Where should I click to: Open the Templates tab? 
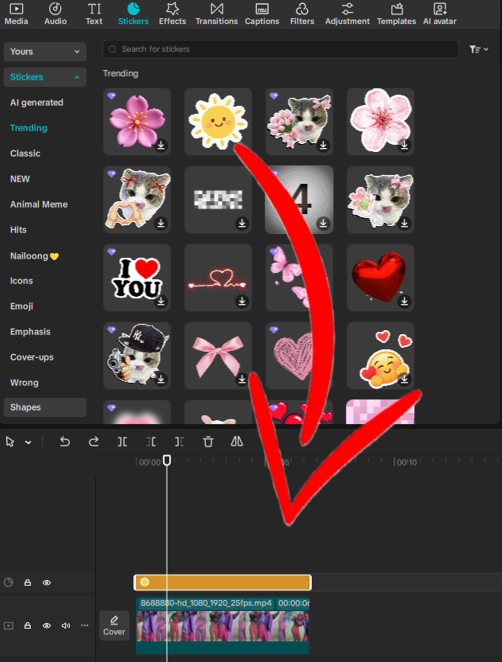point(396,14)
